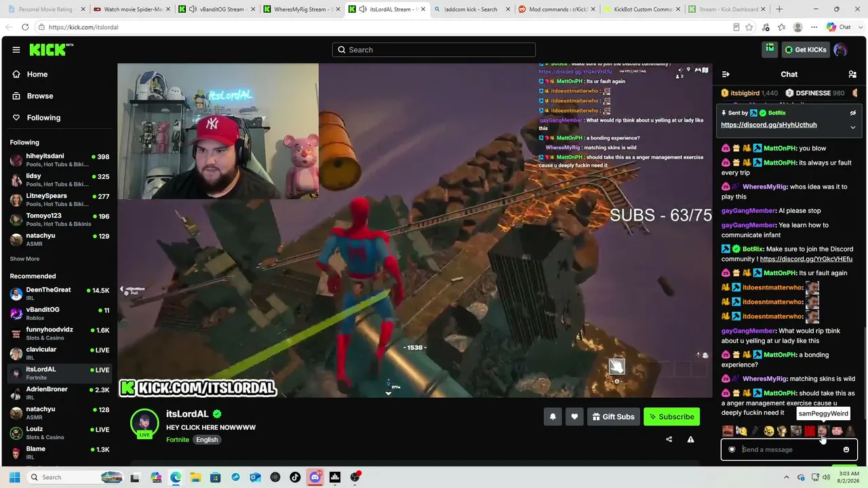The height and width of the screenshot is (488, 868).
Task: Click the green icon left of Get KICKs
Action: pos(770,49)
